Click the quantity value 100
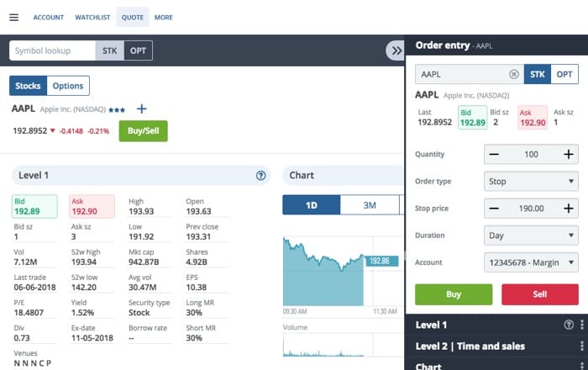 pyautogui.click(x=531, y=154)
